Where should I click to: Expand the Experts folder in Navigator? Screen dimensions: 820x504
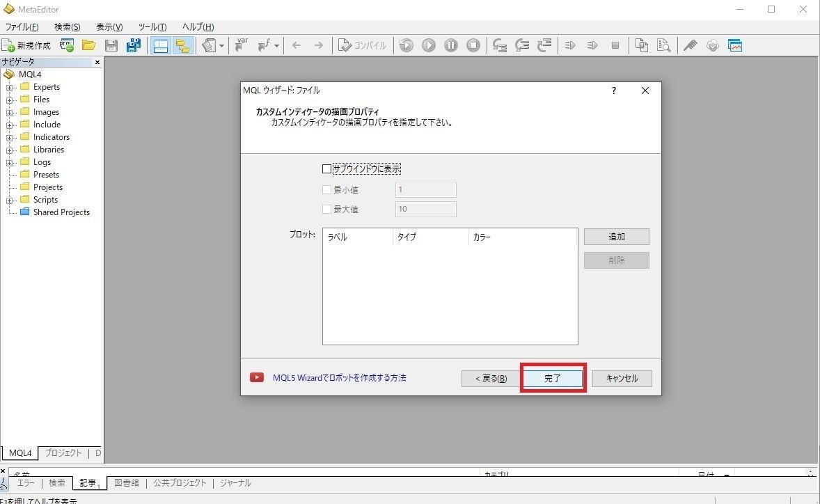pyautogui.click(x=8, y=86)
